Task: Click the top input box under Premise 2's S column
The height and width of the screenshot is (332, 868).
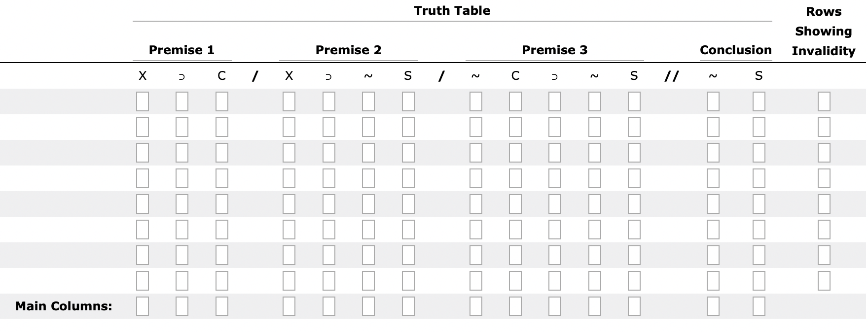Action: [x=407, y=102]
